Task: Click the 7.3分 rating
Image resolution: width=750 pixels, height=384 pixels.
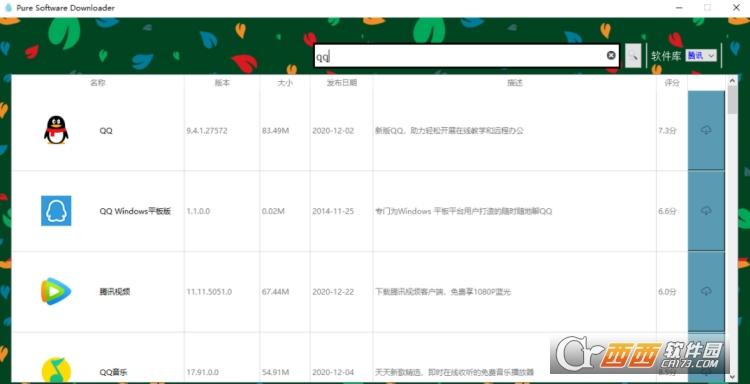Action: tap(667, 131)
